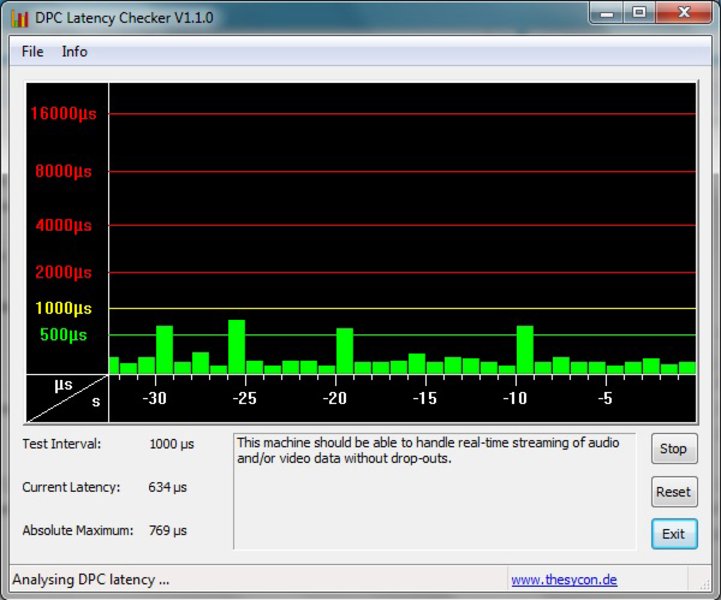Screen dimensions: 721x600
Task: Click the DPC Latency Checker title icon
Action: pyautogui.click(x=20, y=18)
